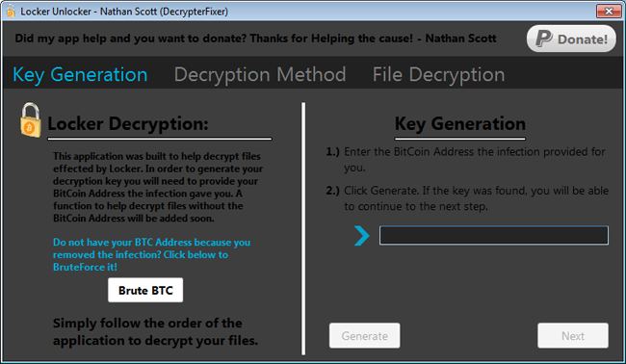Close the Locker Unlocker window
Screen dimensions: 626x364
[609, 12]
